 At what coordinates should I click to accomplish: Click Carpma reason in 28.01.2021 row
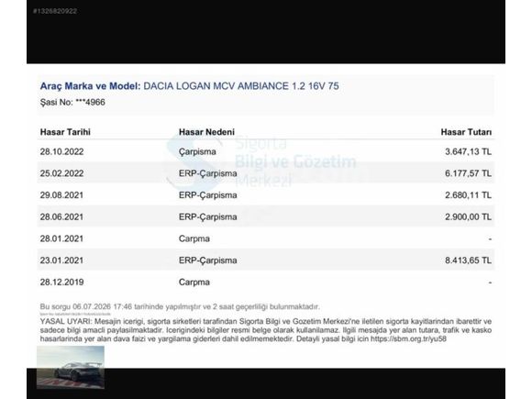194,238
